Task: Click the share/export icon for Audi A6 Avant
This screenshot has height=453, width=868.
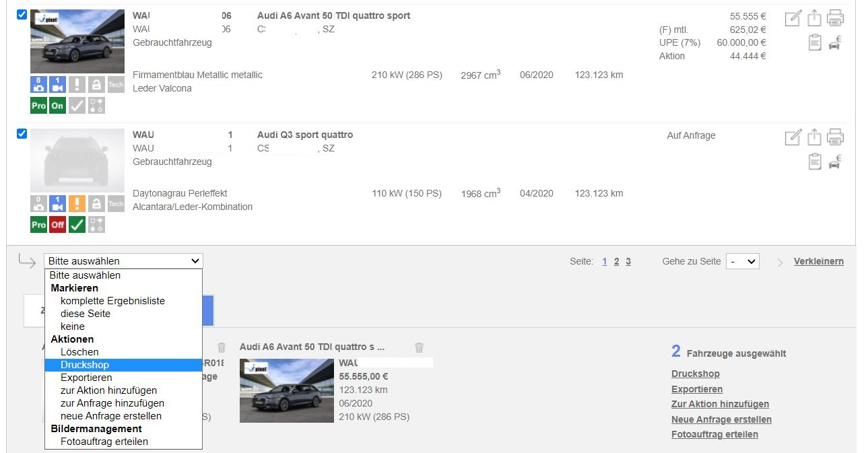Action: tap(814, 18)
